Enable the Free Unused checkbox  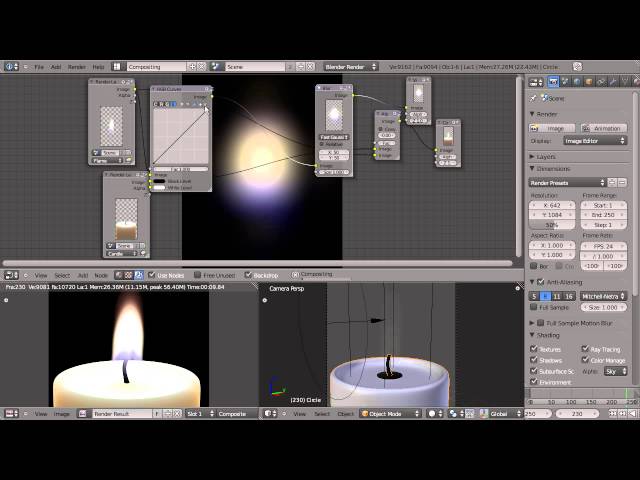pyautogui.click(x=198, y=275)
